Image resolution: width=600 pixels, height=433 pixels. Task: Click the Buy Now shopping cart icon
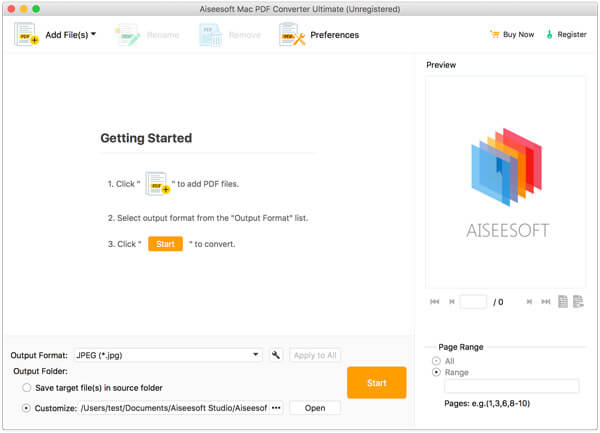(495, 34)
